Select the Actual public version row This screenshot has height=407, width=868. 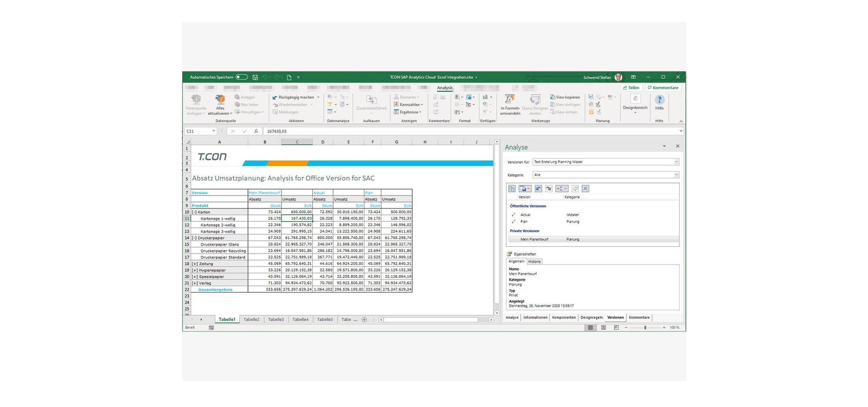point(594,215)
